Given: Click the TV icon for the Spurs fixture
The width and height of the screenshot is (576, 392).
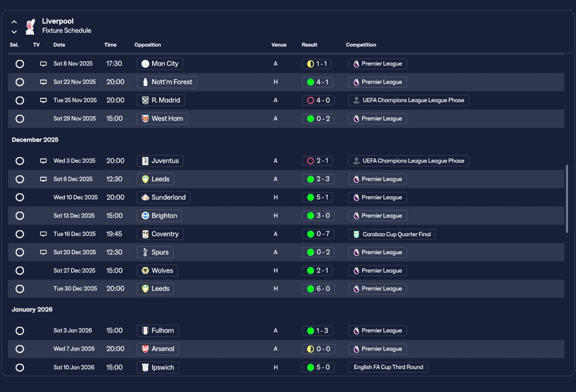Looking at the screenshot, I should [43, 252].
